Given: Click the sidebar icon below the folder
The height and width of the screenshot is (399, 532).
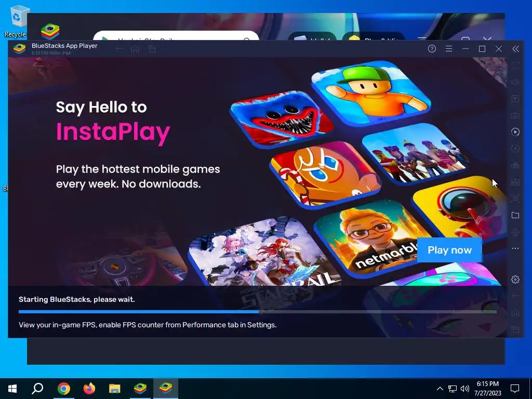Looking at the screenshot, I should pyautogui.click(x=515, y=232).
